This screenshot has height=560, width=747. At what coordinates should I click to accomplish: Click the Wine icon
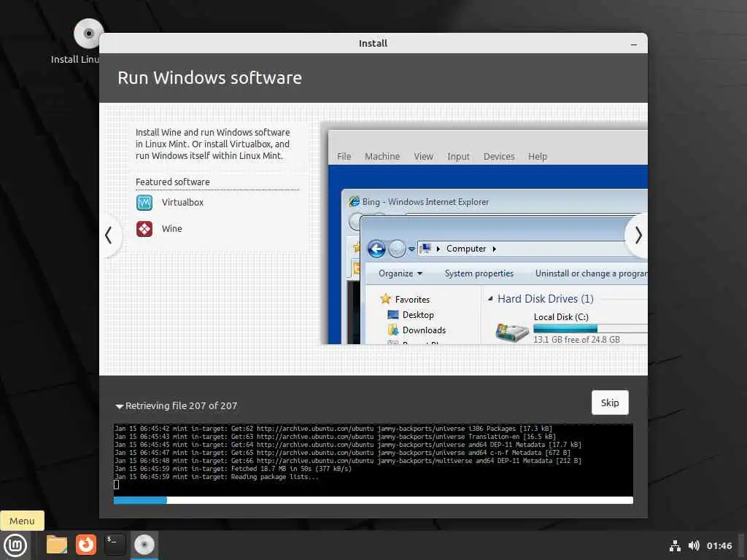(144, 229)
